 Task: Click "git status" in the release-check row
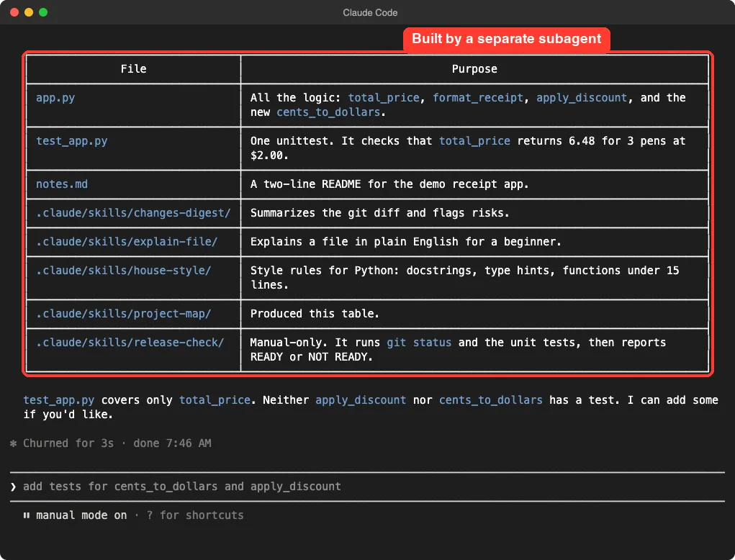point(418,343)
